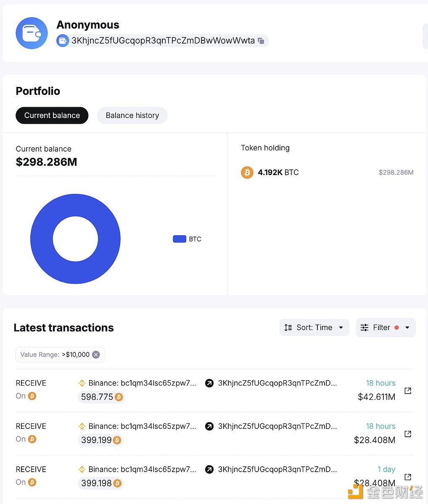Click arrow icon by recipient in $42.611M row
Image resolution: width=428 pixels, height=504 pixels.
tap(209, 383)
